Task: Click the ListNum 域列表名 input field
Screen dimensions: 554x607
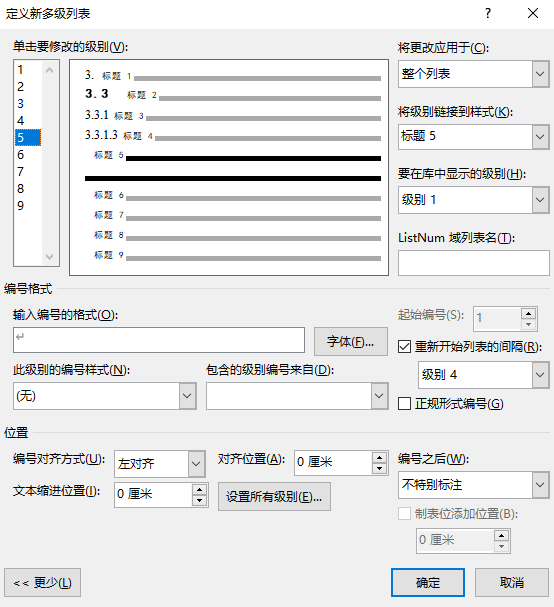Action: click(473, 263)
